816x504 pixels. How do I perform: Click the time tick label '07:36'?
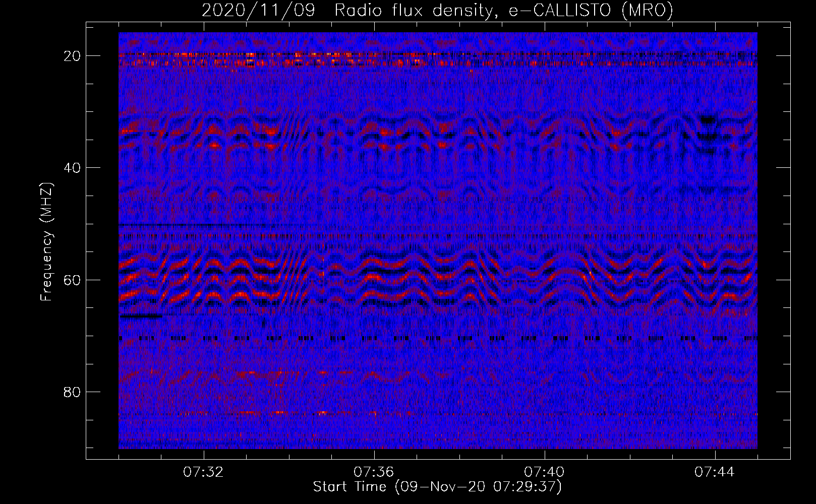click(x=374, y=472)
